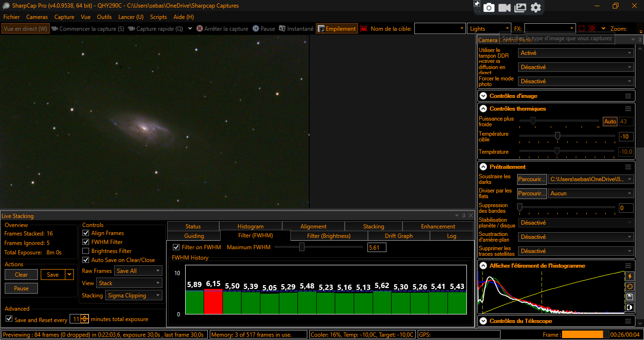Disable the FWHM Filter checkbox
The image size is (644, 340).
point(86,242)
